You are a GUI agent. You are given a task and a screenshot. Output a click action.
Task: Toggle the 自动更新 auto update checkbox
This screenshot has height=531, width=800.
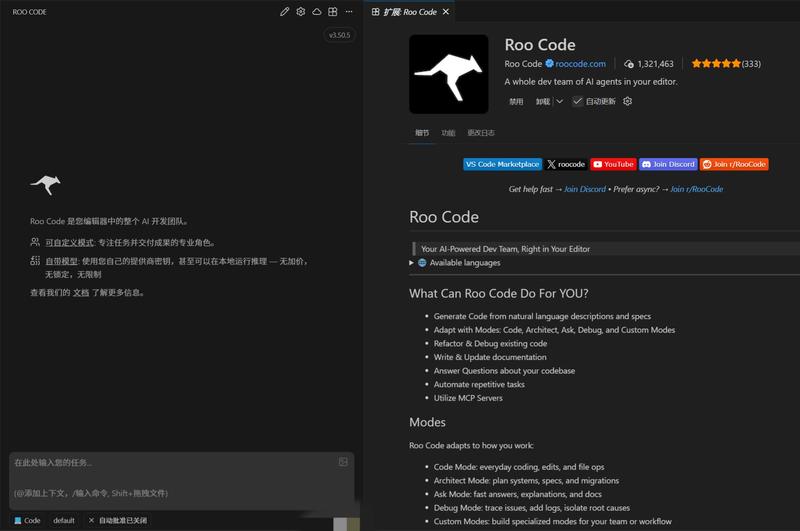click(x=577, y=102)
